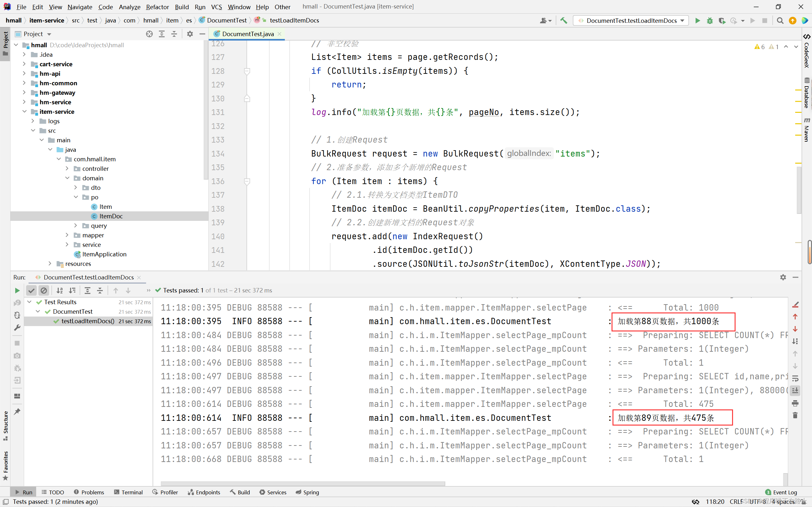Click the Rerun test icon in the Run panel
The image size is (812, 507).
tap(17, 290)
